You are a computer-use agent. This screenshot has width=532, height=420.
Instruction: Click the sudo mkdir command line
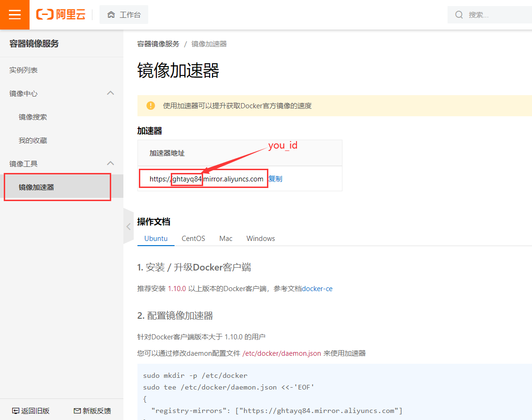(196, 375)
